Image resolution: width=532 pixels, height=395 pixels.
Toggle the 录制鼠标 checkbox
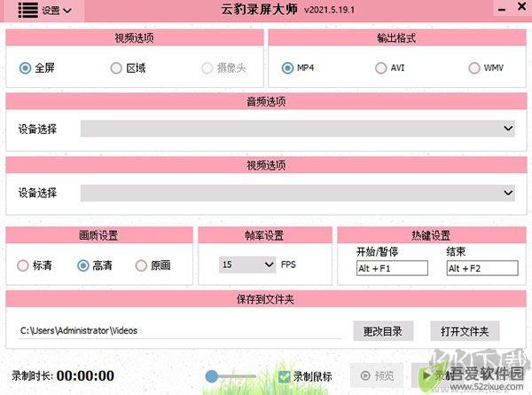click(x=284, y=376)
